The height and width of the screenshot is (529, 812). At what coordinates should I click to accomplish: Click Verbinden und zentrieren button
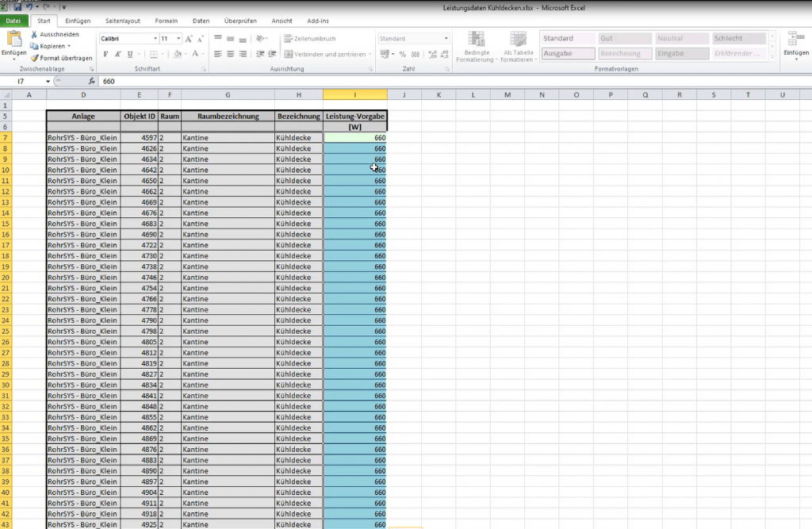[324, 54]
